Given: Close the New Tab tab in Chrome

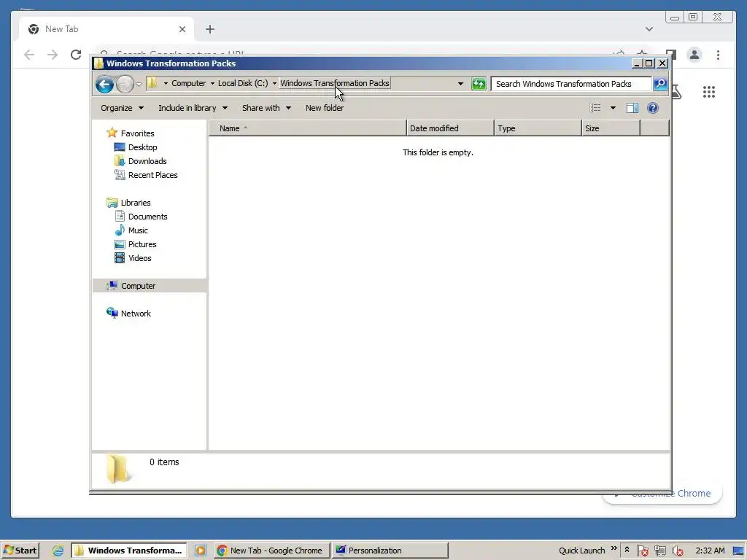Looking at the screenshot, I should pos(182,29).
